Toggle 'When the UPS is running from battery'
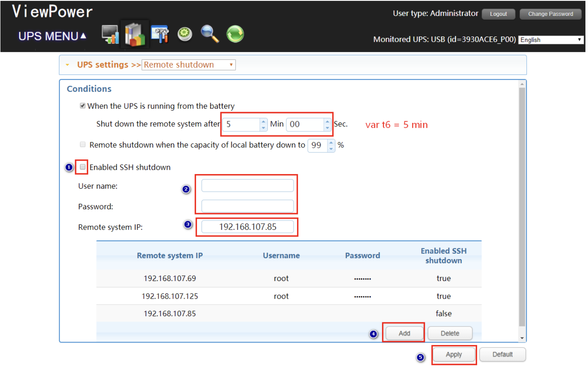Viewport: 588px width, 373px height. click(83, 106)
